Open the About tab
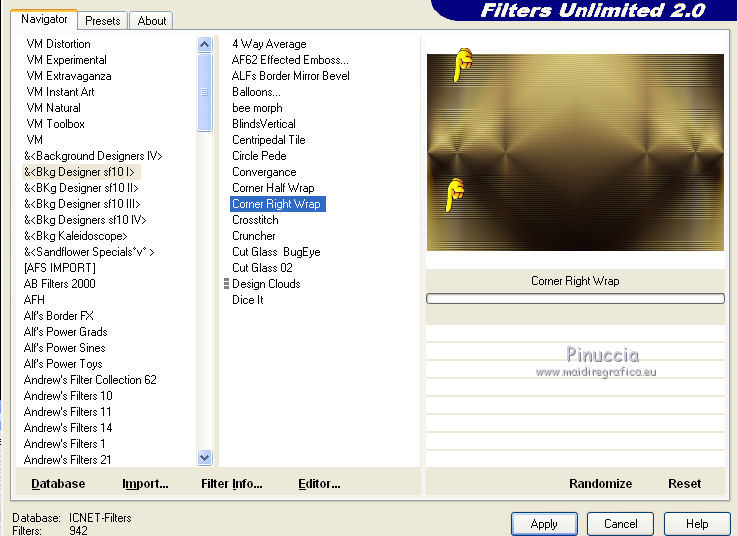This screenshot has width=738, height=536. (152, 21)
